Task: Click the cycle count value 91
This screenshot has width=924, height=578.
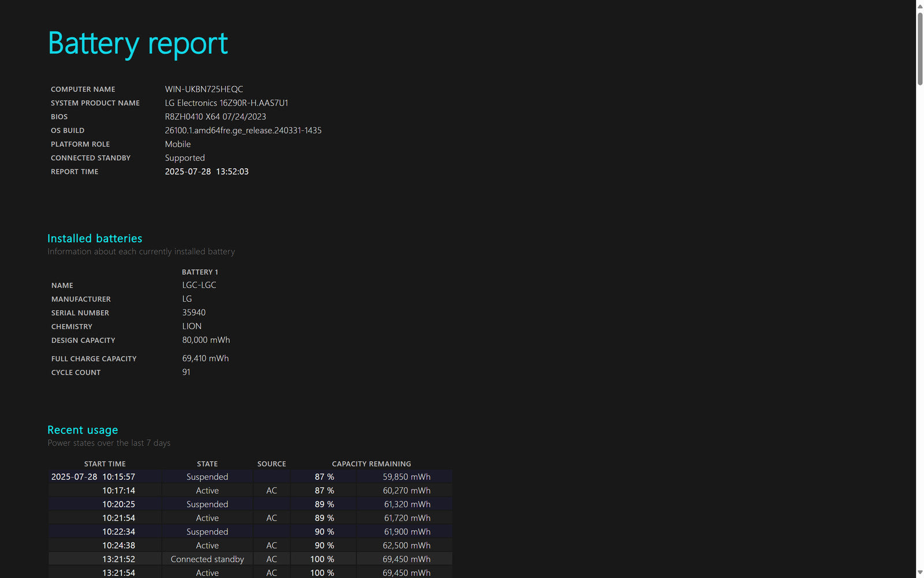Action: 186,372
